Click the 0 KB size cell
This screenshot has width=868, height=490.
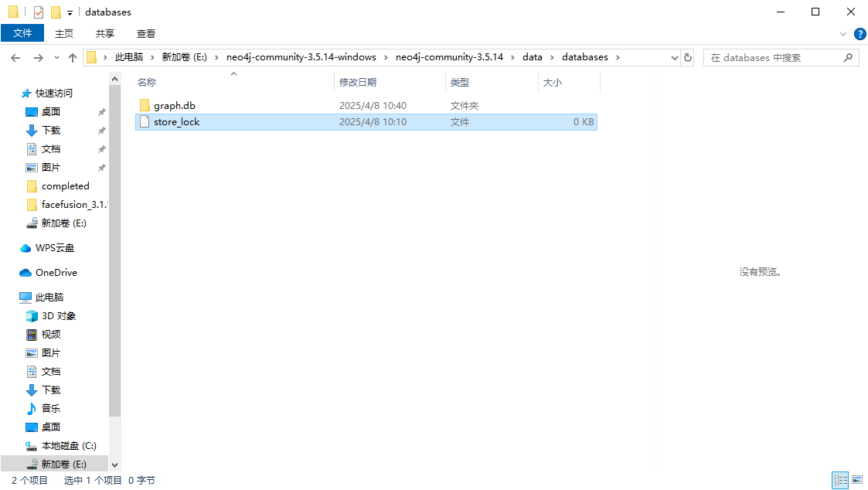click(x=584, y=122)
